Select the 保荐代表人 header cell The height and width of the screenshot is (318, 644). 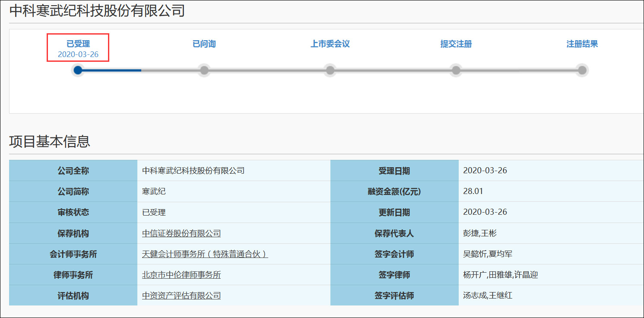[x=394, y=233]
